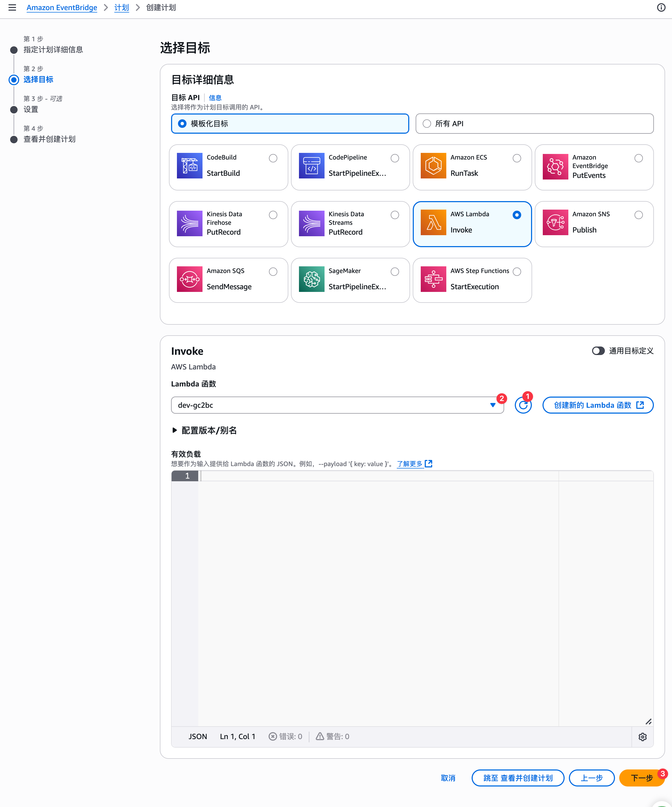The height and width of the screenshot is (807, 672).
Task: Click the CodeBuild StartBuild icon
Action: point(189,166)
